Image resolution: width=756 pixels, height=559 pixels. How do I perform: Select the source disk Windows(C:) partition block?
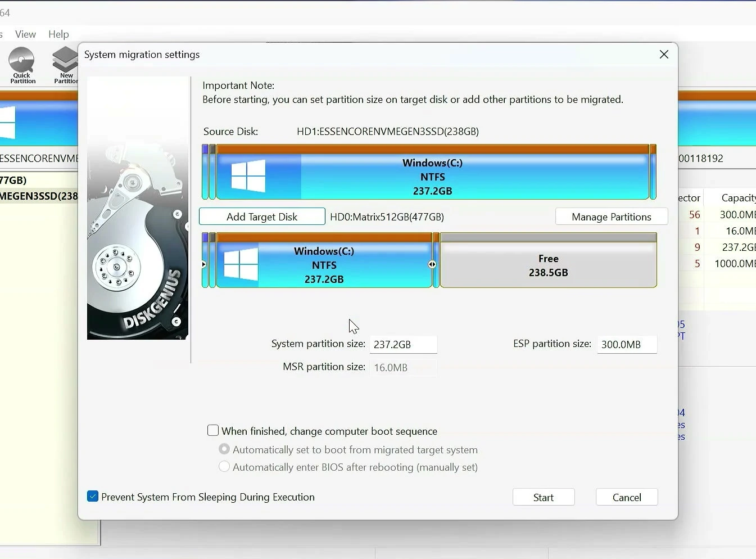pyautogui.click(x=433, y=172)
